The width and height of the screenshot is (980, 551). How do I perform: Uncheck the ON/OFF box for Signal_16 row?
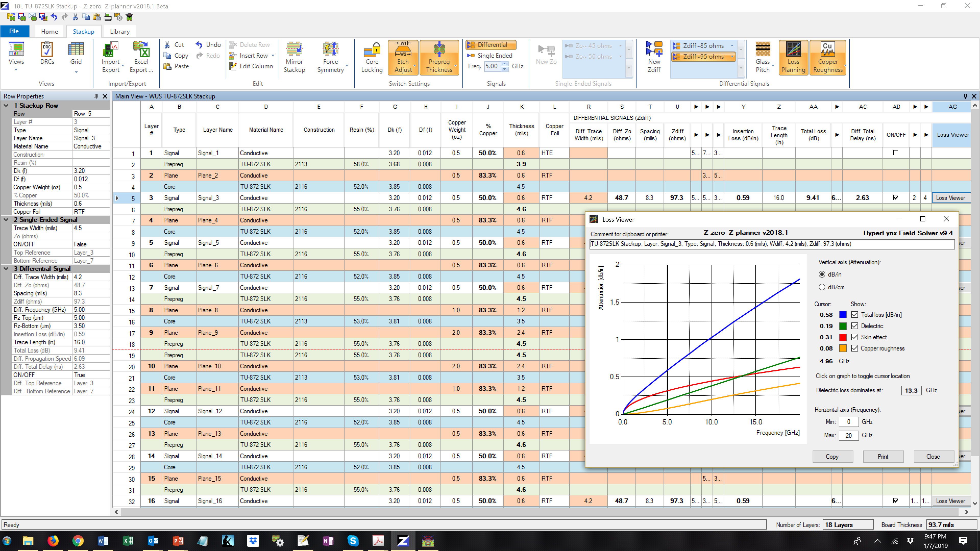pyautogui.click(x=896, y=501)
